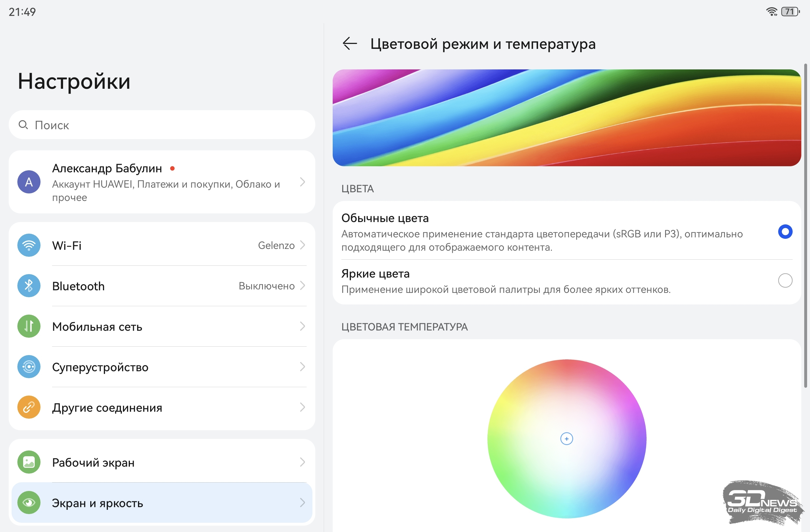Click the purple account avatar A

coord(29,182)
